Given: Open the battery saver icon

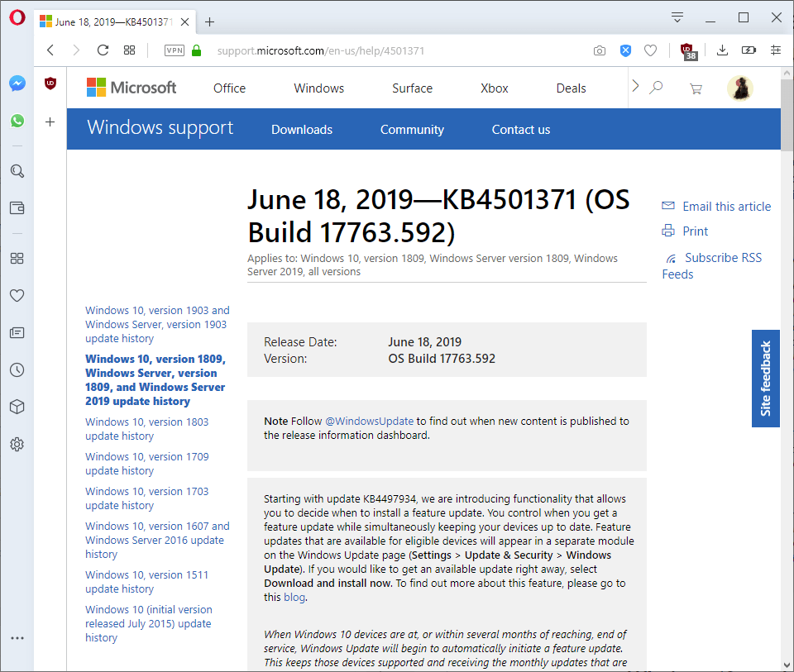Looking at the screenshot, I should point(749,50).
